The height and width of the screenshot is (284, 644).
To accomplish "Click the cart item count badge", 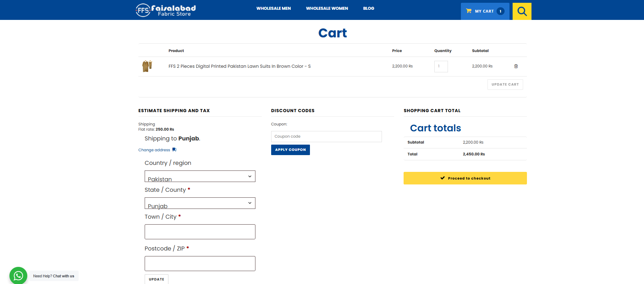I will click(x=500, y=11).
